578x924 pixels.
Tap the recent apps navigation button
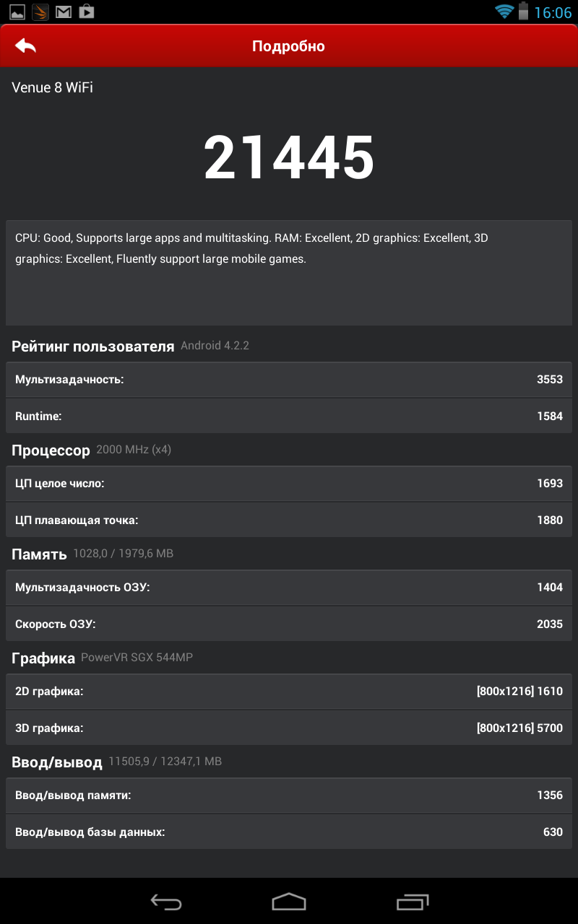coord(413,901)
